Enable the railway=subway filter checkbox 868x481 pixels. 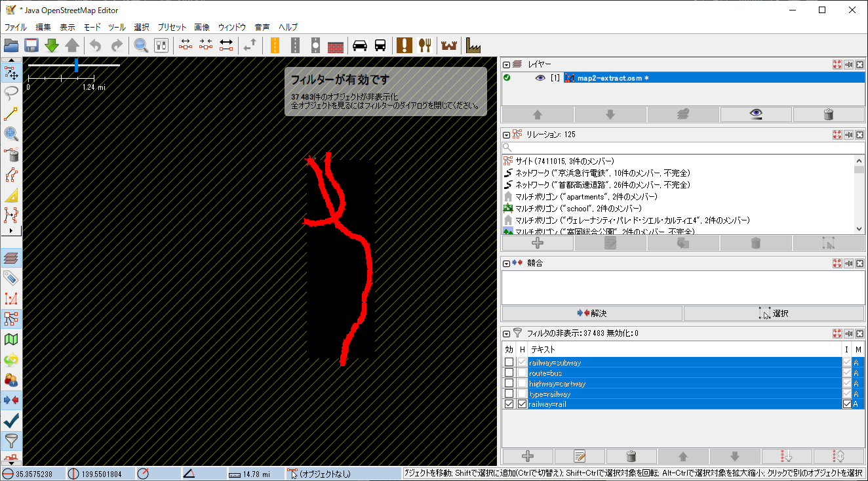509,362
